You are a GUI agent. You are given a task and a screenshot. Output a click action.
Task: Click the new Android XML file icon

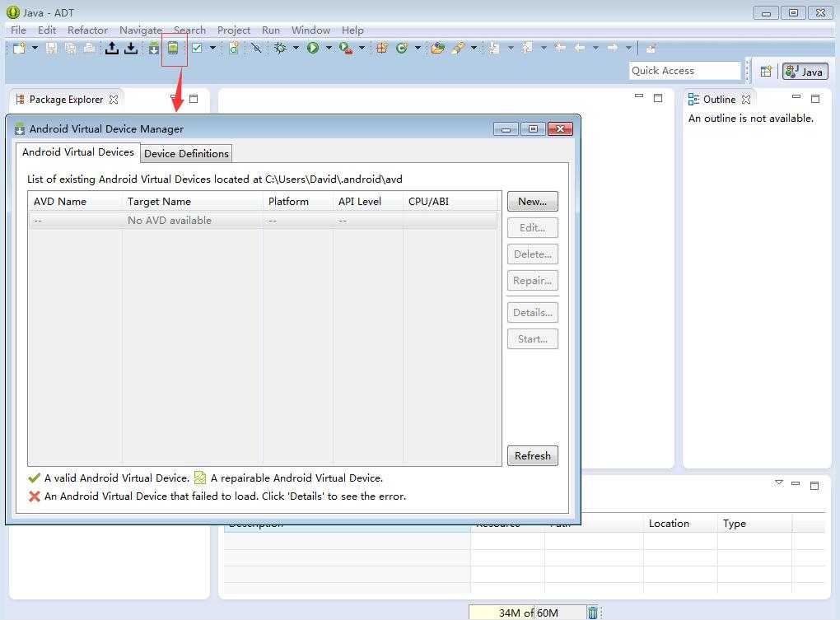tap(234, 49)
